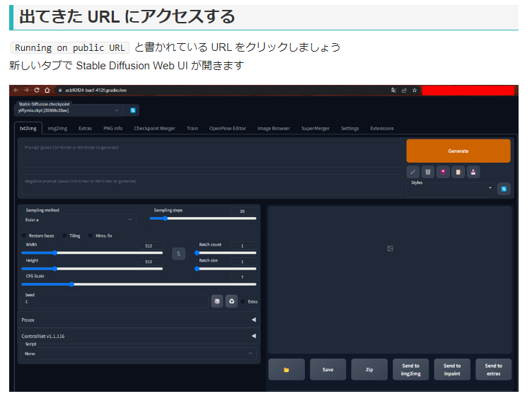Switch to the txt2img tab
532x401 pixels.
point(28,128)
